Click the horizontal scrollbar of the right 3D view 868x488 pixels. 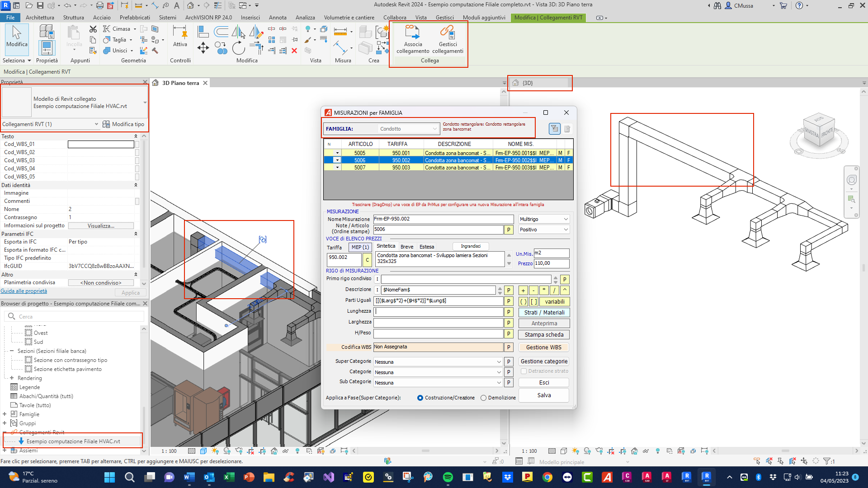point(785,451)
